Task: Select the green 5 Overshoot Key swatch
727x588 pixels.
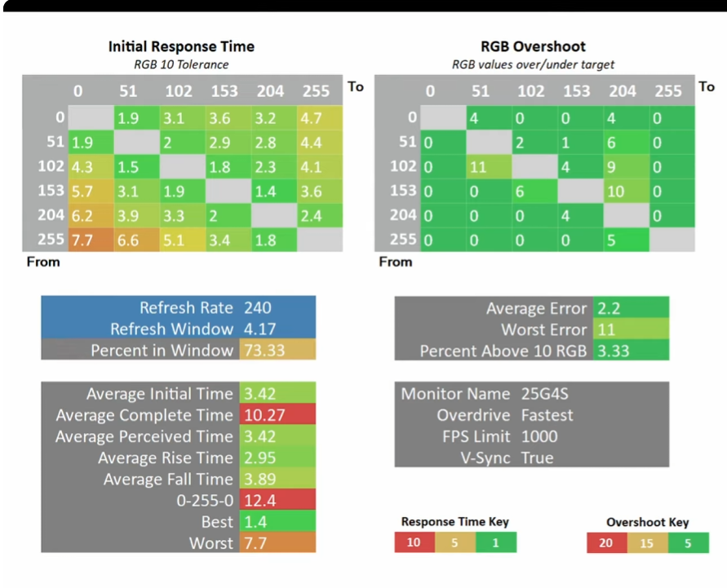Action: click(x=689, y=542)
